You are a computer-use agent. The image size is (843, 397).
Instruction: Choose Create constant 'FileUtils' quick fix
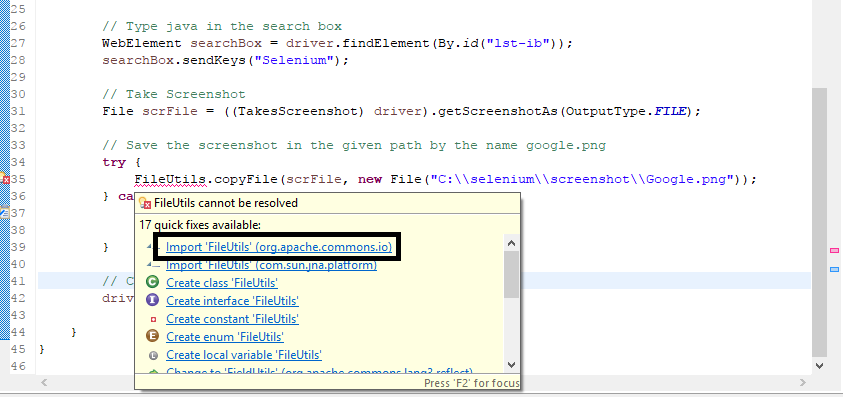(x=232, y=318)
